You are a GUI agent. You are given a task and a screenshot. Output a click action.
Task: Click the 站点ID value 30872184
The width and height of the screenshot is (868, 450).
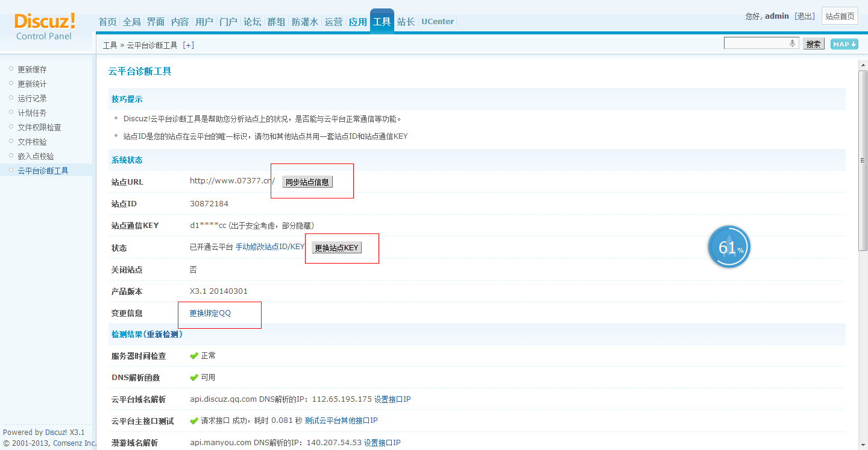coord(209,204)
